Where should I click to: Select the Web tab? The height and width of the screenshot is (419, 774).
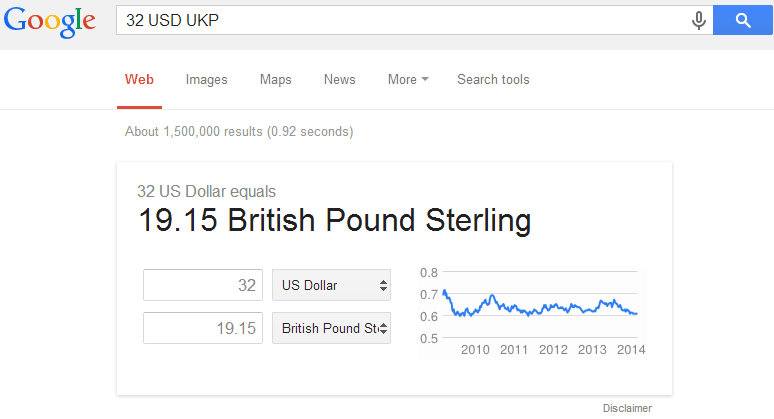tap(139, 79)
